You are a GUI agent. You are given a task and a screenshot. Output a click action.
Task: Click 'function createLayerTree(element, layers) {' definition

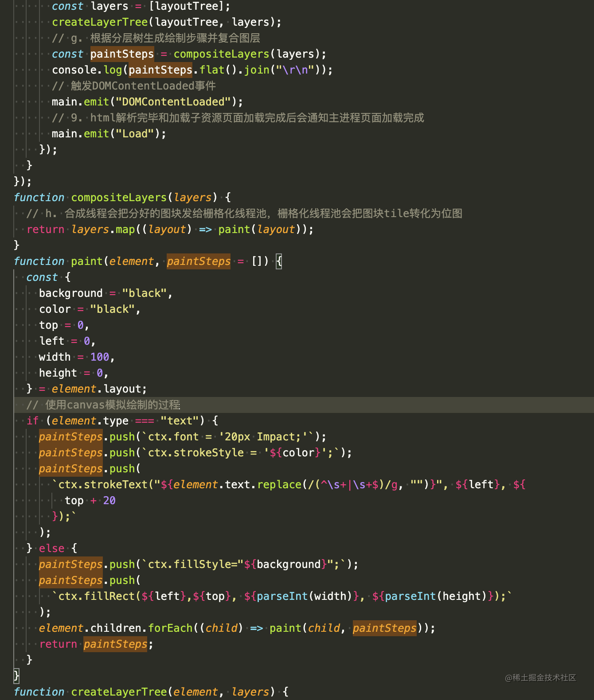pyautogui.click(x=151, y=692)
